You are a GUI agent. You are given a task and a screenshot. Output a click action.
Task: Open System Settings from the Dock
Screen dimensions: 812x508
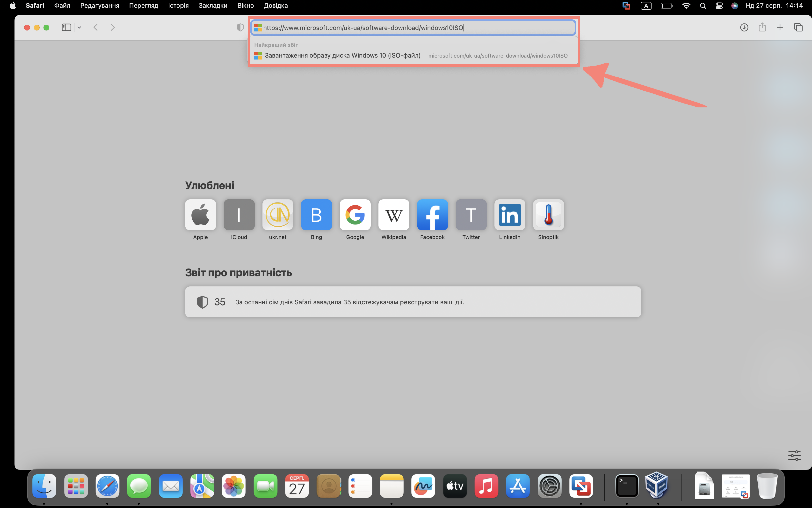click(550, 486)
